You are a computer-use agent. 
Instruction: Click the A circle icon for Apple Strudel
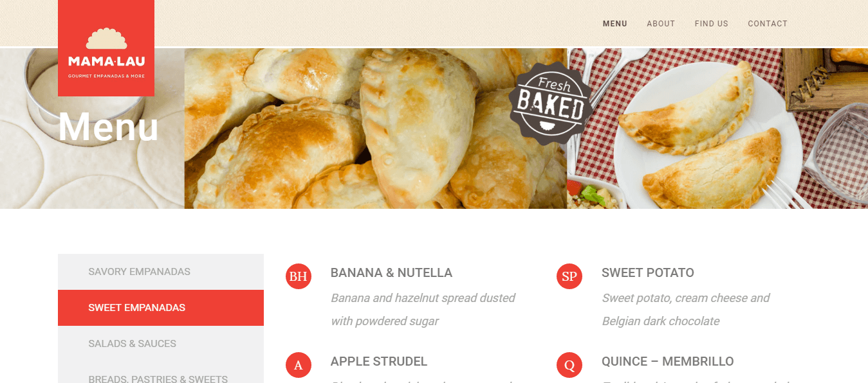click(x=298, y=365)
